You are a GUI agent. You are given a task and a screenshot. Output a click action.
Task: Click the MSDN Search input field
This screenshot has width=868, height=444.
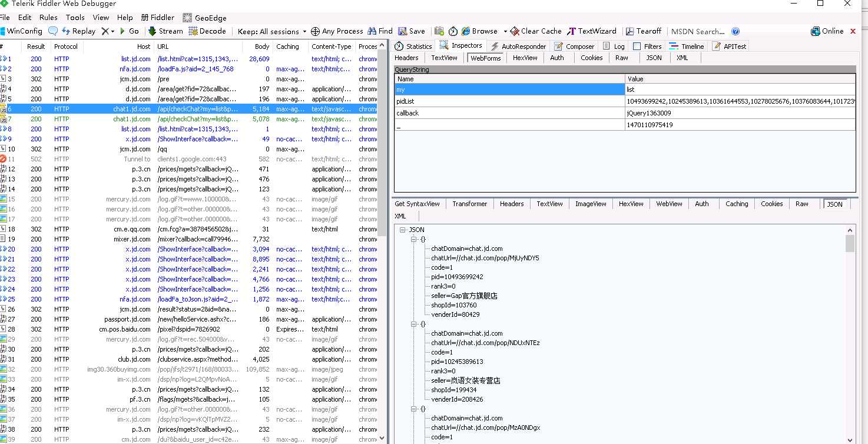[x=698, y=31]
